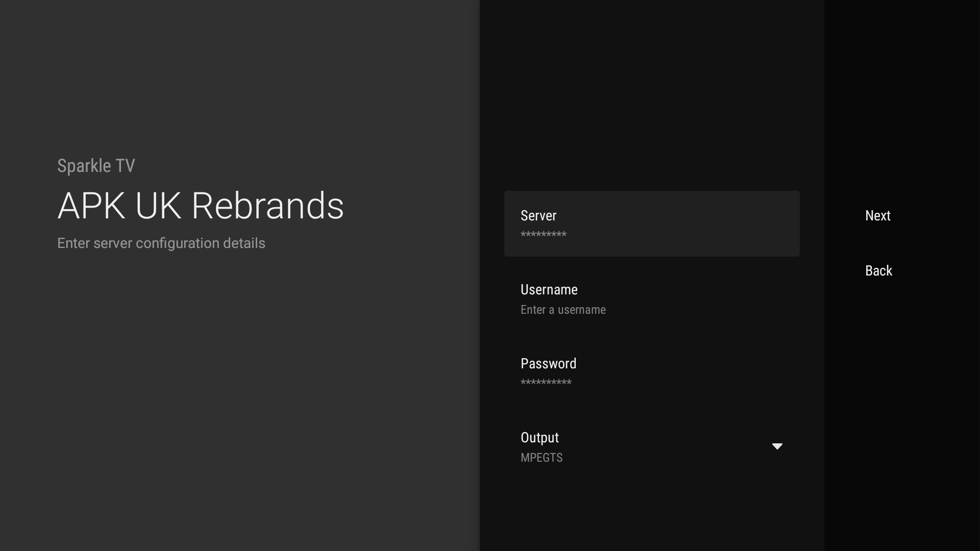This screenshot has width=980, height=551.
Task: Select the Server input field
Action: 652,223
